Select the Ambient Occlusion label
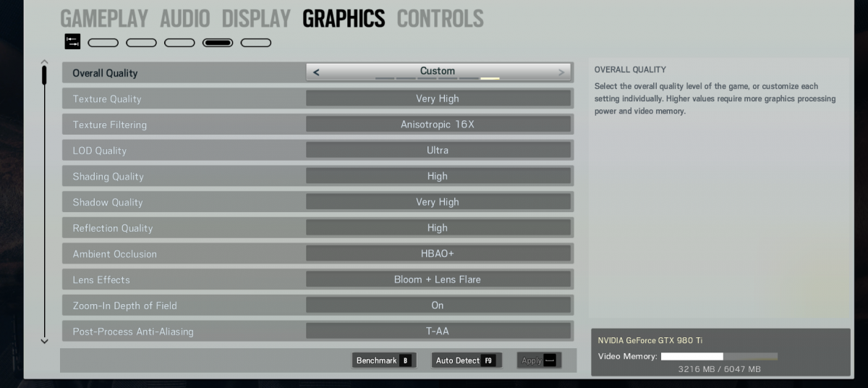Image resolution: width=868 pixels, height=388 pixels. coord(114,254)
